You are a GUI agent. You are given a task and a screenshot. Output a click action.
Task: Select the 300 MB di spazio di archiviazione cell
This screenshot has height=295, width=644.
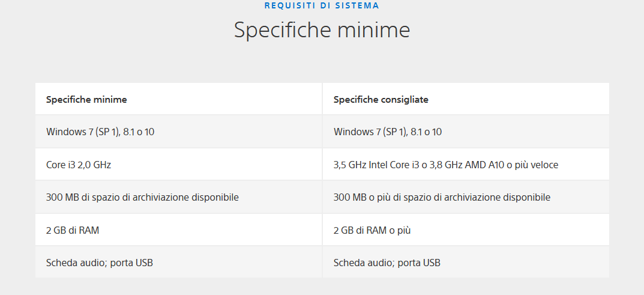tap(142, 197)
